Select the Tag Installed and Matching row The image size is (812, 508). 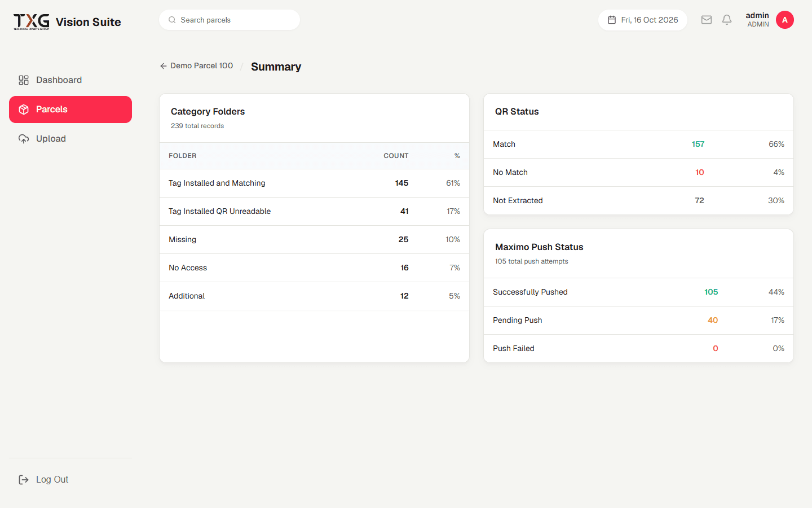tap(315, 183)
